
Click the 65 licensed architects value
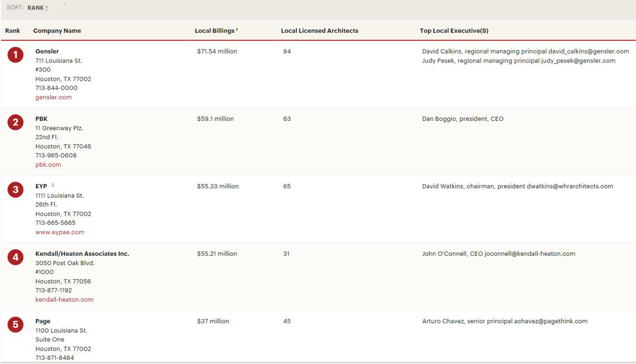287,187
